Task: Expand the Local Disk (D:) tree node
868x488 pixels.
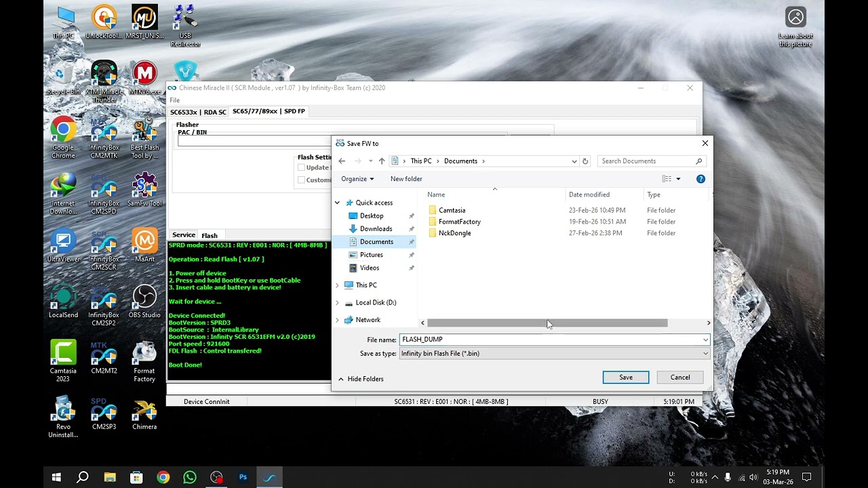Action: click(x=337, y=303)
